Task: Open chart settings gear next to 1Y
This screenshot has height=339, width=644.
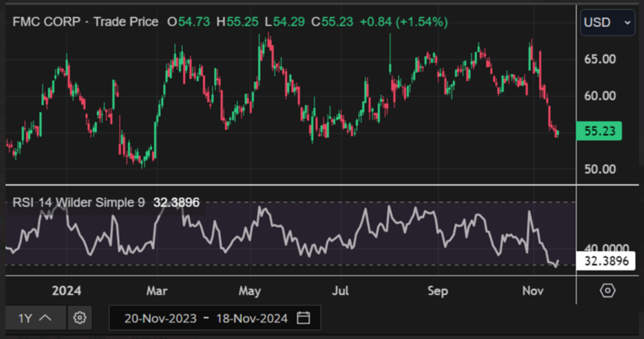Action: click(80, 318)
